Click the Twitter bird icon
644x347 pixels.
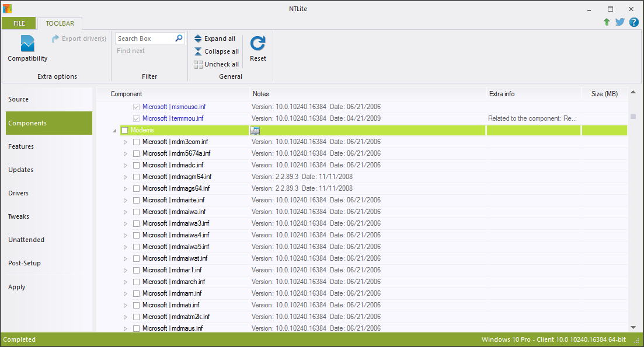tap(620, 22)
